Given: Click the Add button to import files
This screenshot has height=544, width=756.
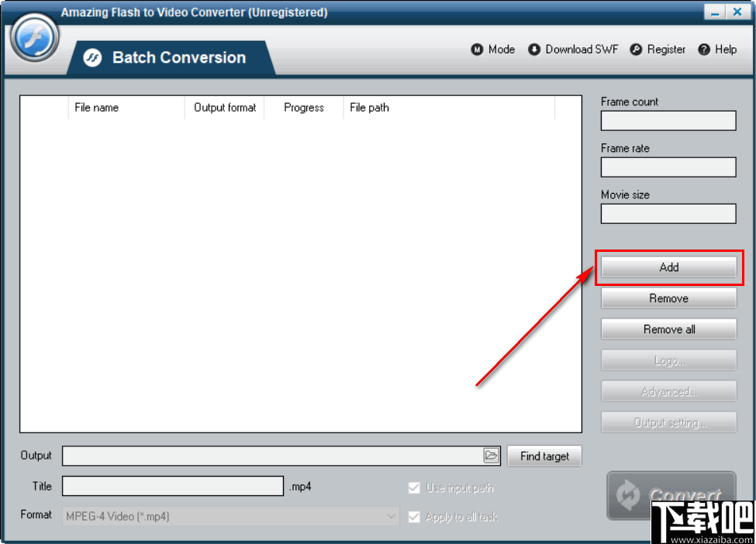Looking at the screenshot, I should tap(668, 267).
